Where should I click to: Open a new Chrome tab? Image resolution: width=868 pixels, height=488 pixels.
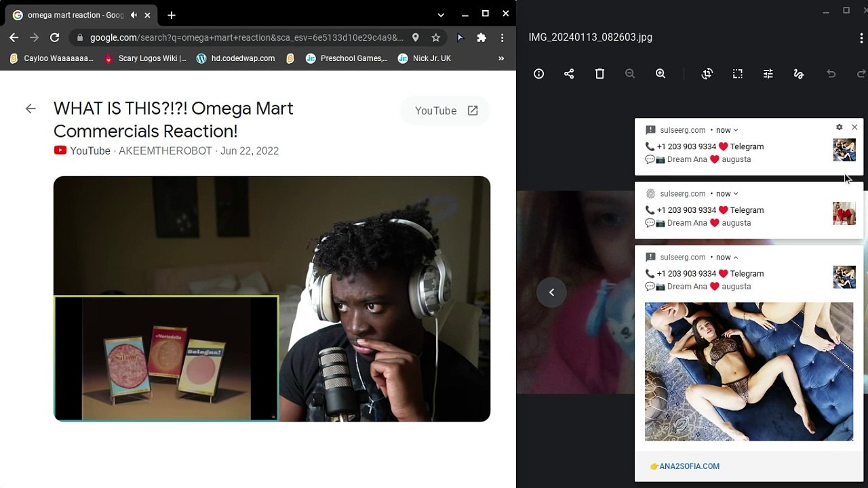[x=172, y=15]
